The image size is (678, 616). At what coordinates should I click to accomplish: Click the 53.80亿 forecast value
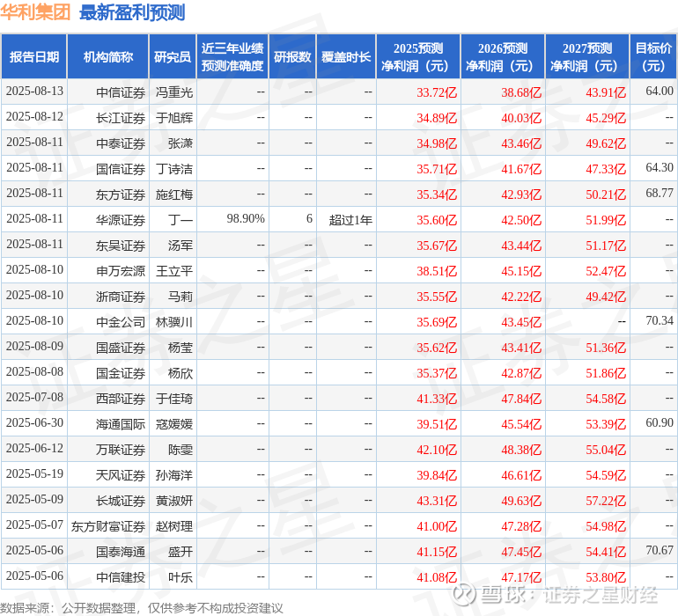pyautogui.click(x=606, y=577)
